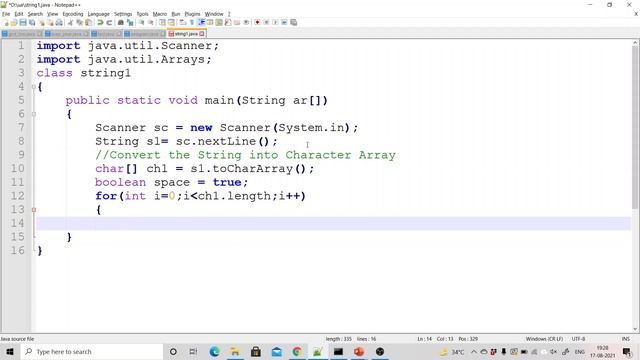
Task: Click the Zoom In toolbar icon
Action: point(142,22)
